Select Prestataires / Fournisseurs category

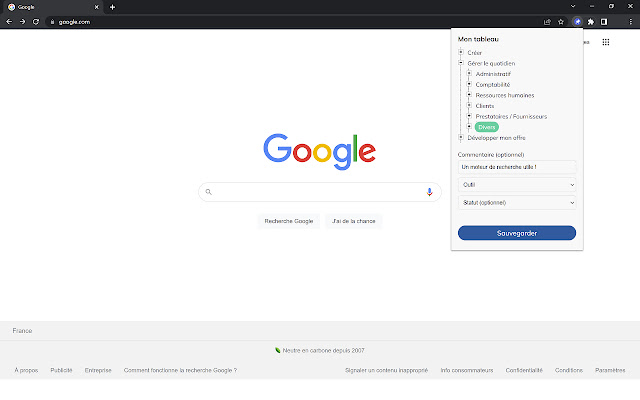(511, 116)
